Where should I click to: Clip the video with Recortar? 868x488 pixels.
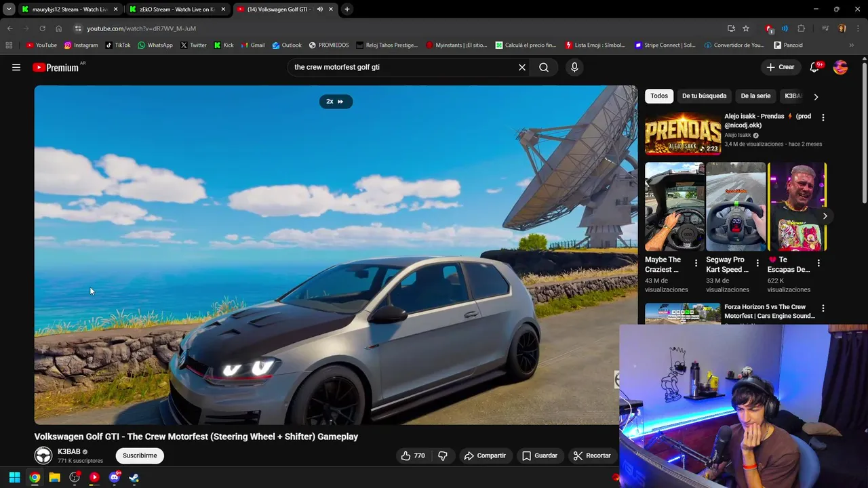coord(593,455)
